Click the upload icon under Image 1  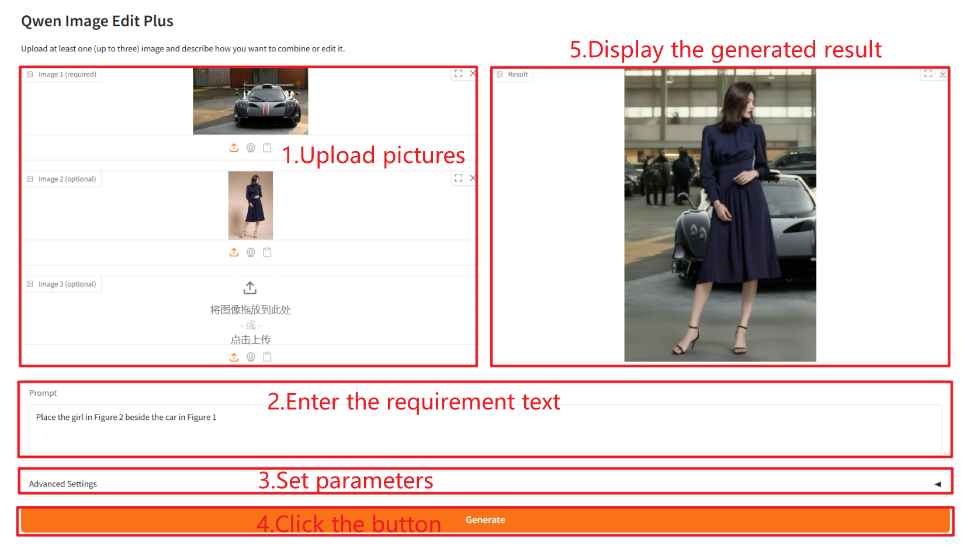234,148
